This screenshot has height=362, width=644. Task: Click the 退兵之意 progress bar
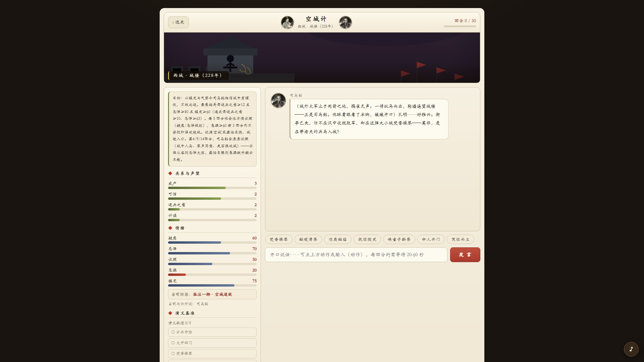[212, 209]
